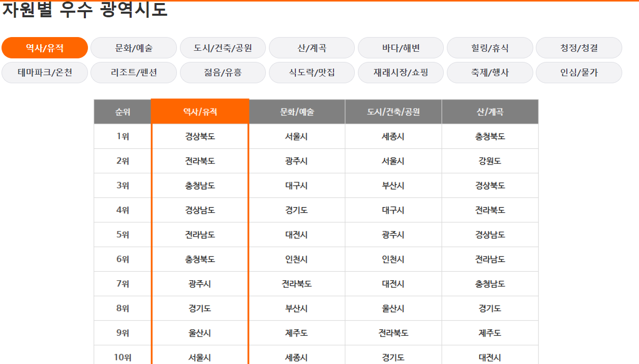Image resolution: width=639 pixels, height=364 pixels.
Task: Select 대전시 in the 5위 row
Action: pyautogui.click(x=297, y=235)
